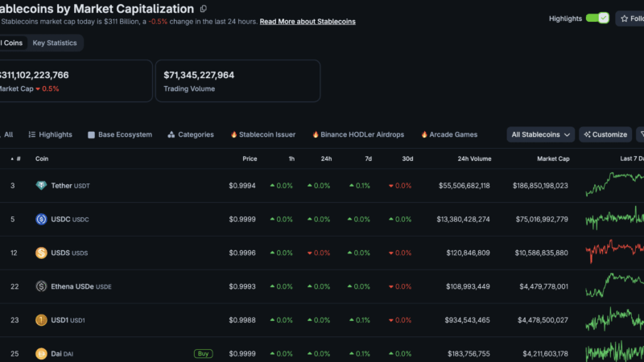Select the All filter tab
The image size is (644, 362).
(7, 134)
